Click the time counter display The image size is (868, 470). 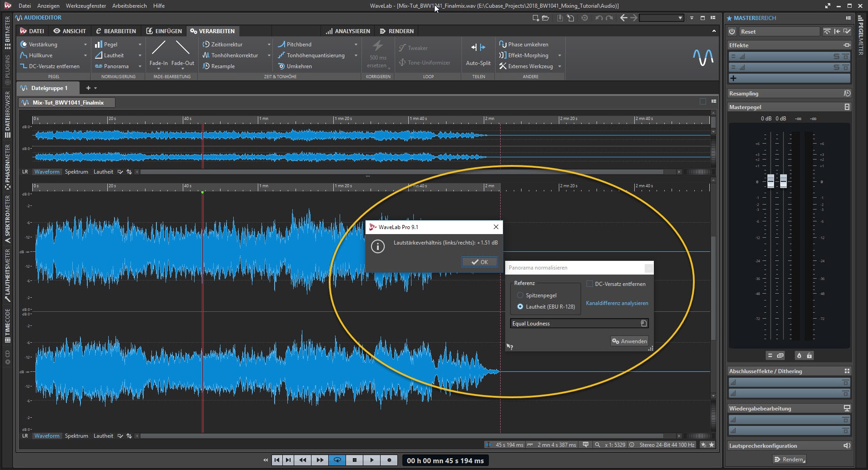click(445, 460)
